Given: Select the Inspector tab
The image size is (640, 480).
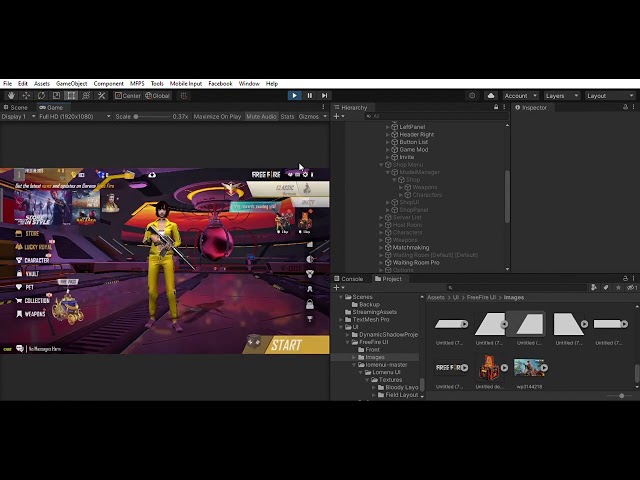Looking at the screenshot, I should coord(531,107).
